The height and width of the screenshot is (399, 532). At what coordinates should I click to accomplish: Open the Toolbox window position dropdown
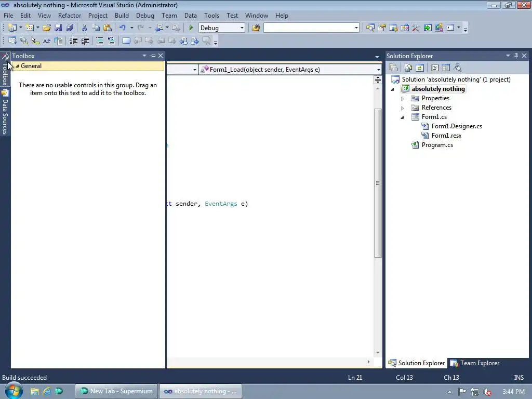point(144,56)
